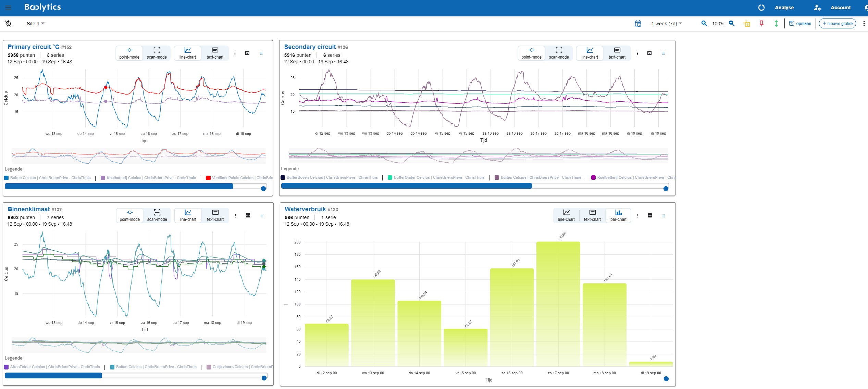
Task: Expand the 1 week (7d) period dropdown
Action: [x=666, y=24]
